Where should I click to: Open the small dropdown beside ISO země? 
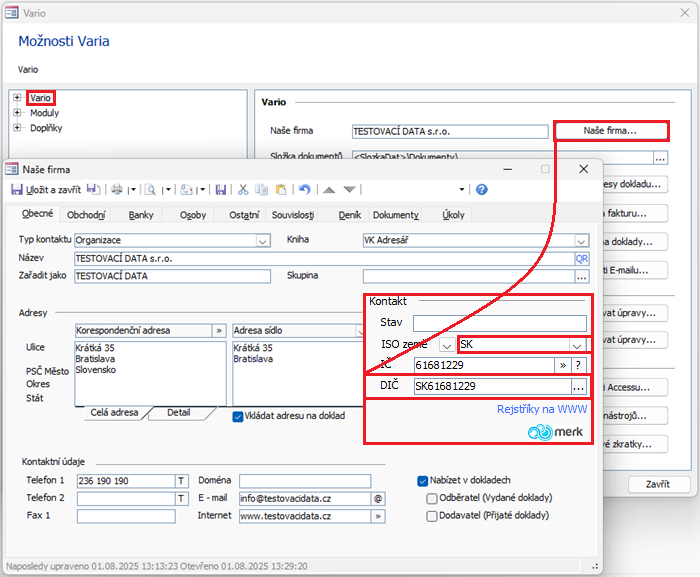point(447,345)
